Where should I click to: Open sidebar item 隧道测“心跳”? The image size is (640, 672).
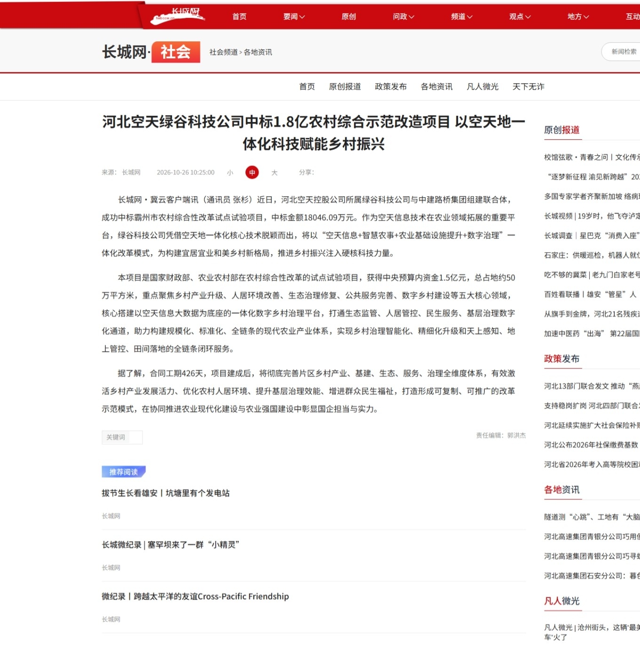[x=592, y=517]
